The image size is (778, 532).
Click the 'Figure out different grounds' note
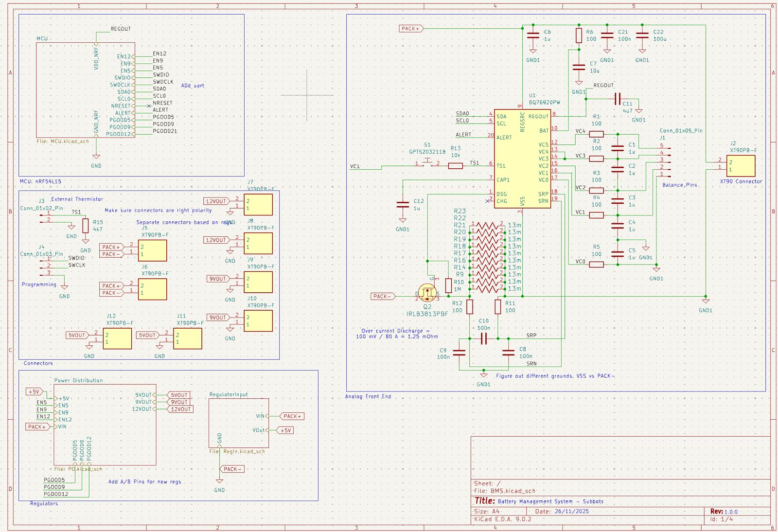555,376
